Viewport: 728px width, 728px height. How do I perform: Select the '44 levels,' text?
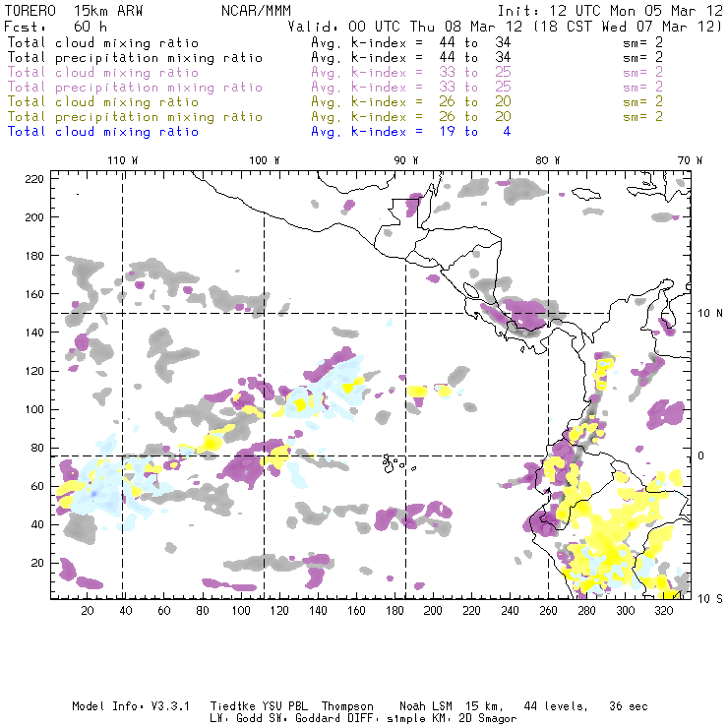(556, 706)
